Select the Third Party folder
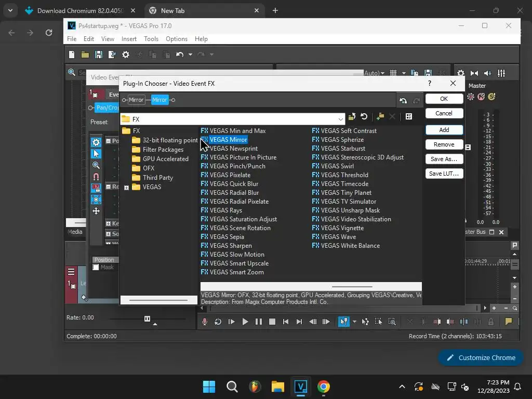 coord(153,178)
